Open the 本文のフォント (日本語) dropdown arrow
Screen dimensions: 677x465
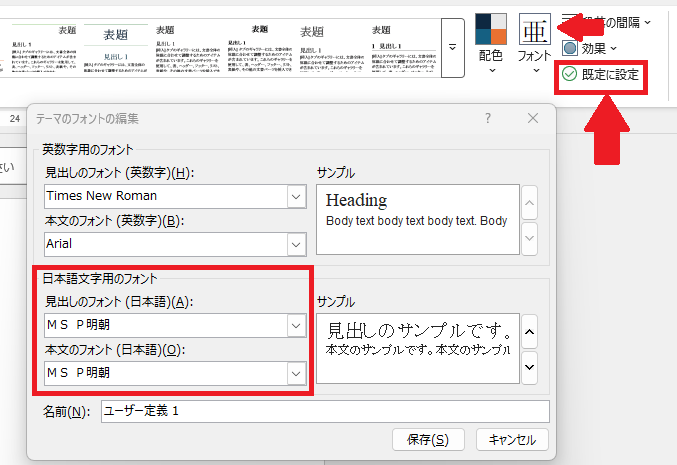click(x=296, y=373)
